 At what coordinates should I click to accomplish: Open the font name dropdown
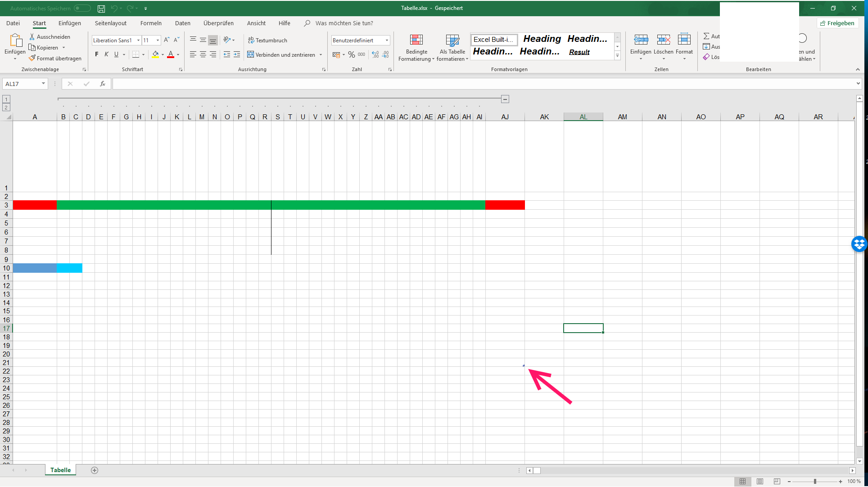(x=138, y=40)
